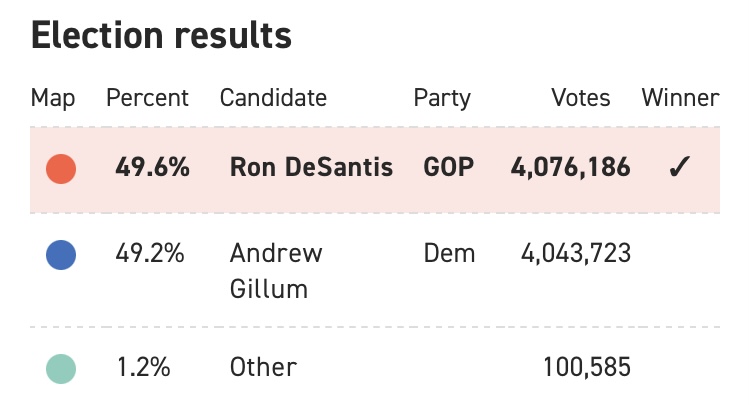Click the 49.6% percentage value
Screen dimensions: 750x405
(152, 167)
